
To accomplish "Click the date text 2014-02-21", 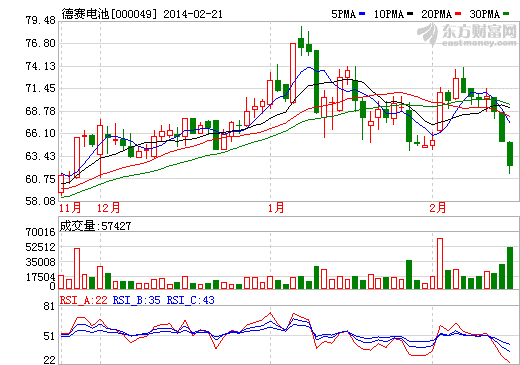I will [x=193, y=14].
